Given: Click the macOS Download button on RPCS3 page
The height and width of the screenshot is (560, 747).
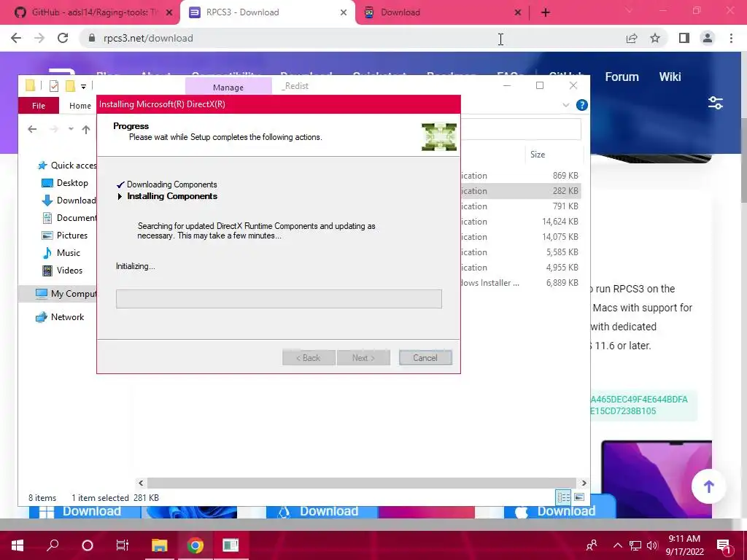Looking at the screenshot, I should [x=560, y=511].
